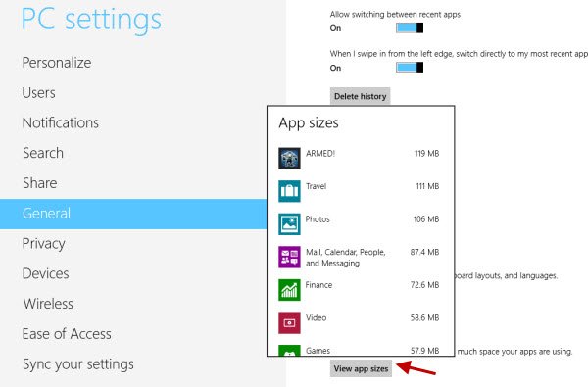The width and height of the screenshot is (588, 387).
Task: Click the ARMED! app icon
Action: pos(289,159)
